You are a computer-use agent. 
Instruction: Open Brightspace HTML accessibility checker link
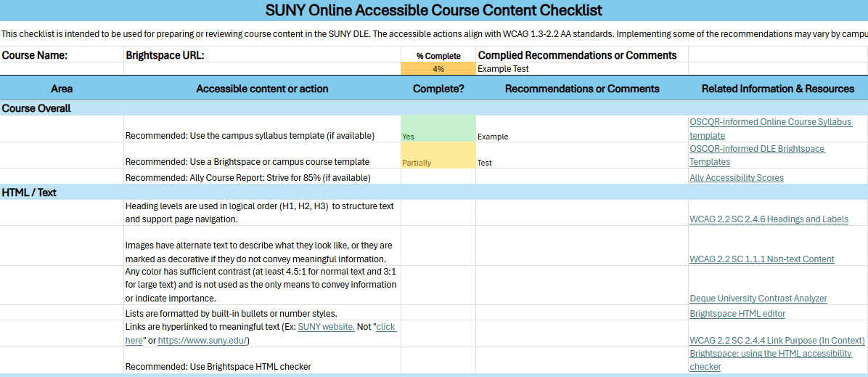(770, 354)
